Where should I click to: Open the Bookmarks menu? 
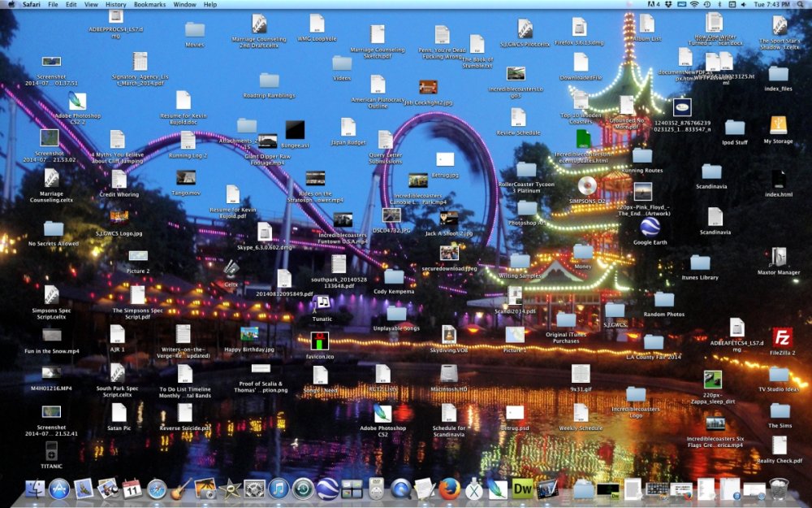149,5
